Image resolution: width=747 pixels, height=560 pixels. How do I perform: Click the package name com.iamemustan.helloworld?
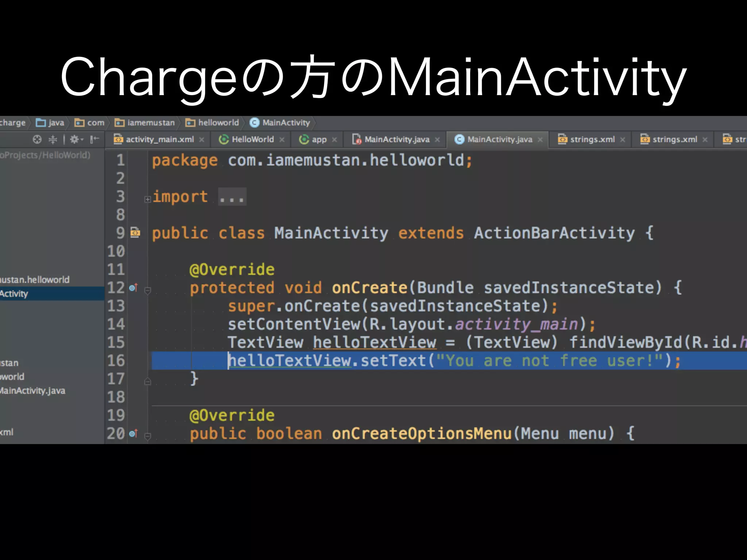point(346,160)
